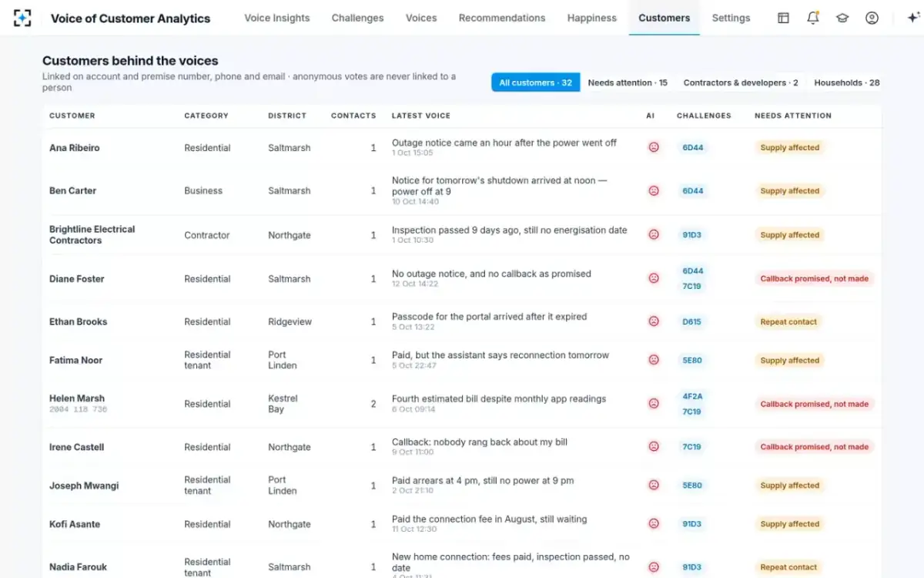Filter by Needs attention · 15
Image resolution: width=924 pixels, height=578 pixels.
click(x=628, y=82)
